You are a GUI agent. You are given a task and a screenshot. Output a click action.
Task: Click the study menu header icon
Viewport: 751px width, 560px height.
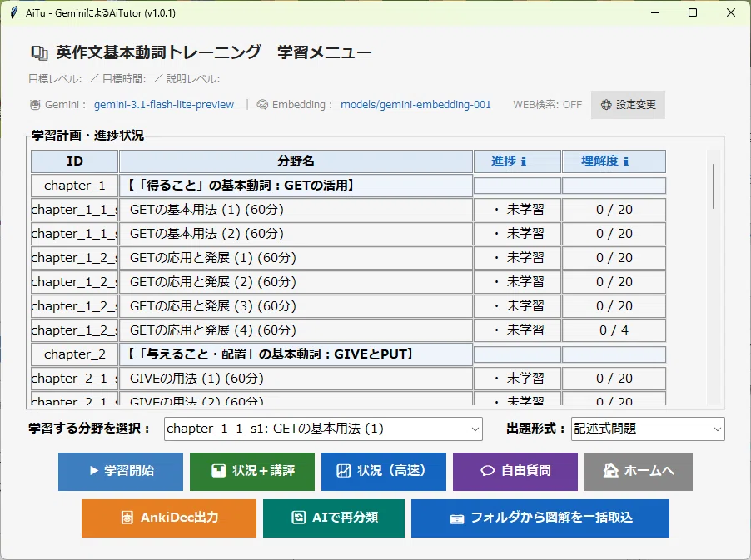(39, 52)
